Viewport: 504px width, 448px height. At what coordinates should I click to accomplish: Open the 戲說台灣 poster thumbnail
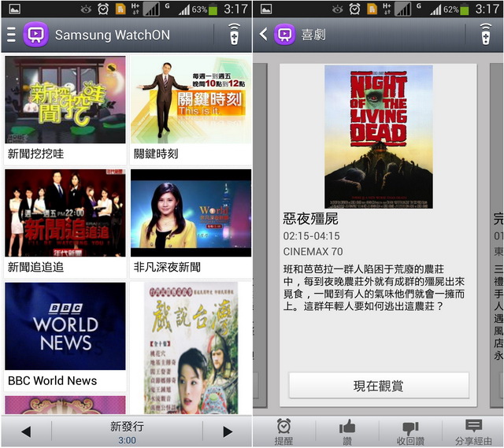coord(191,348)
